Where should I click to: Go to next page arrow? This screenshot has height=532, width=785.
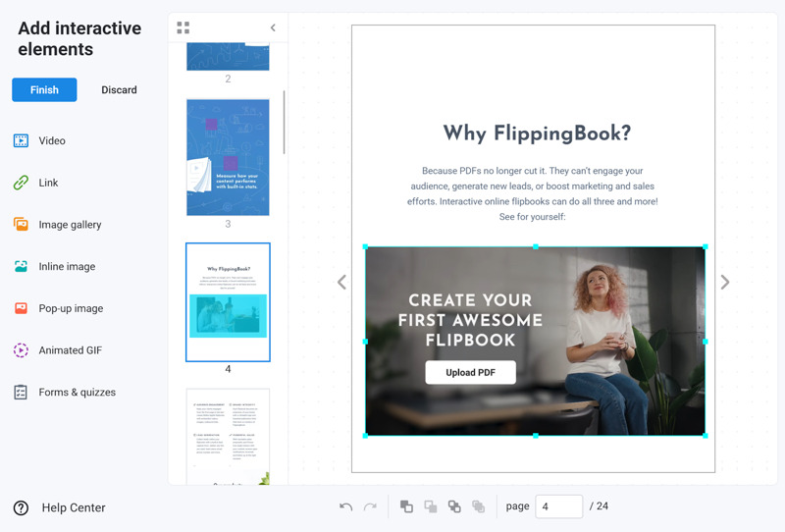tap(724, 282)
